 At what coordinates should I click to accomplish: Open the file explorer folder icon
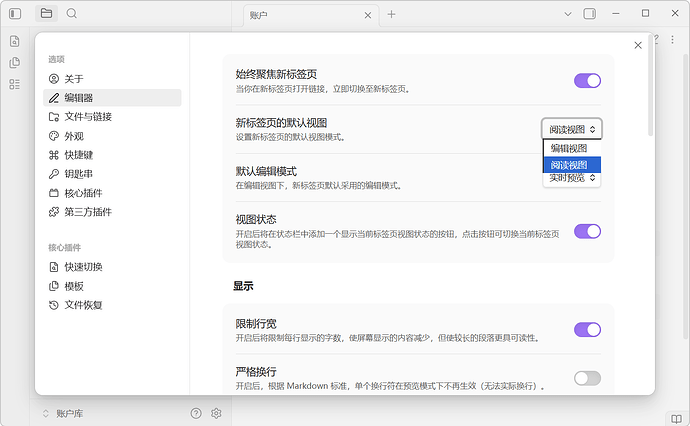coord(47,14)
